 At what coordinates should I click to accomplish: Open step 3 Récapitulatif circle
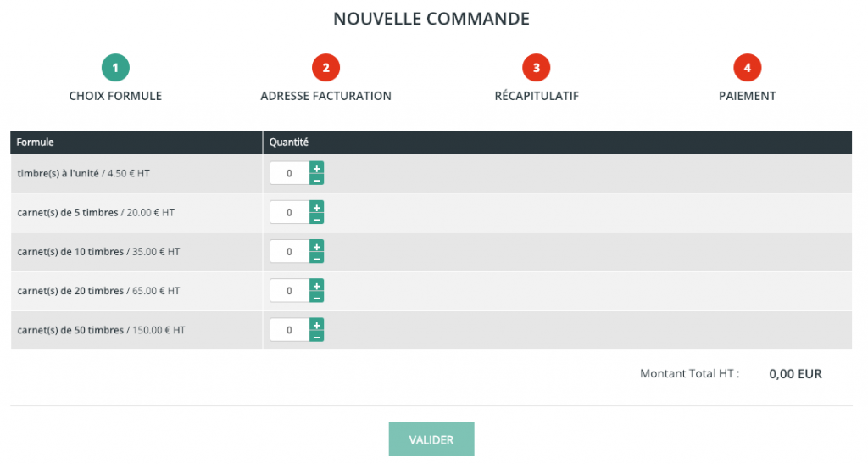coord(537,67)
